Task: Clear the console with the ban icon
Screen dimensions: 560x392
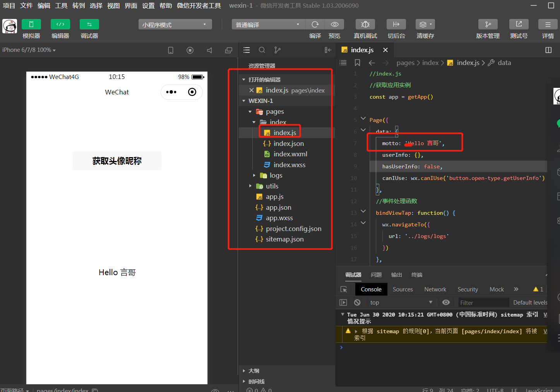Action: [x=357, y=302]
